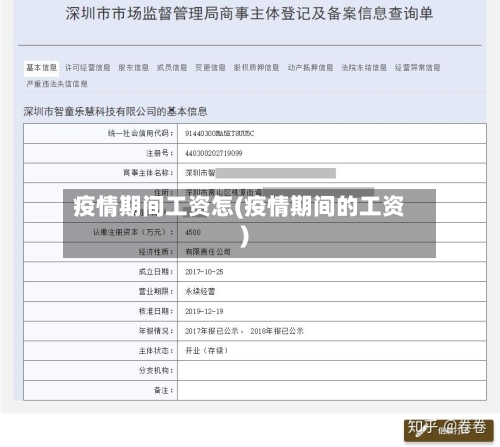
Task: Click the 注册号 label
Action: [x=160, y=153]
